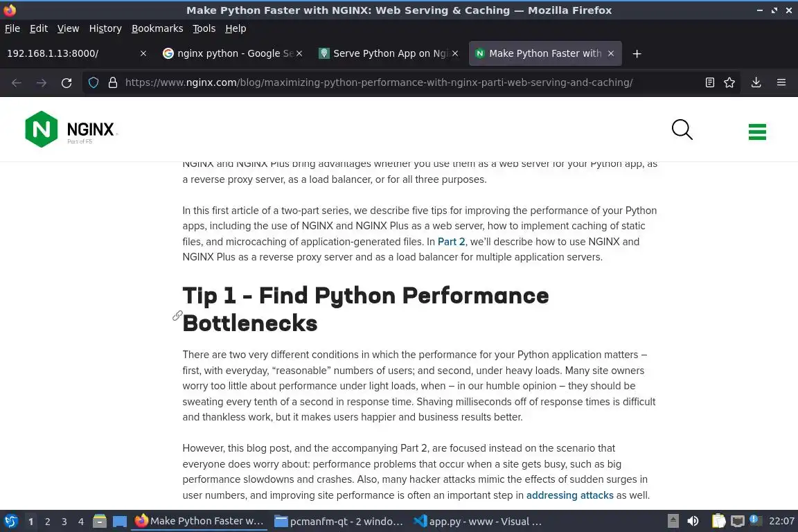Switch to the nginx python Google Search tab
Image resolution: width=798 pixels, height=532 pixels.
click(x=233, y=53)
